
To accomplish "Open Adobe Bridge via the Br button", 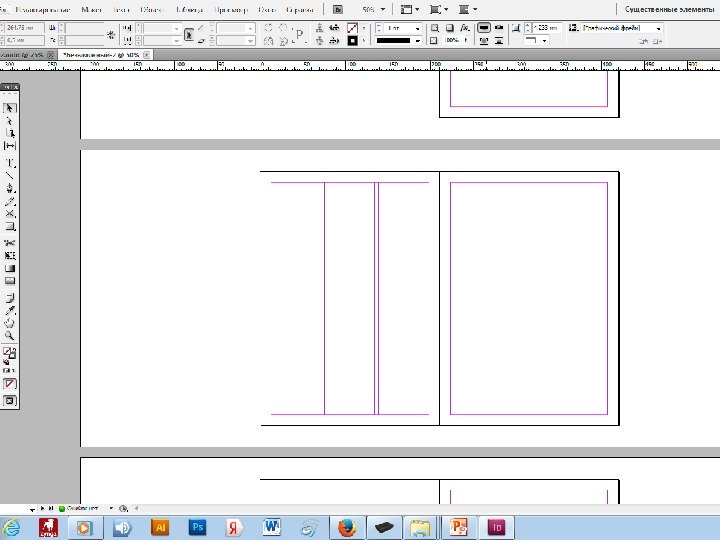I will (338, 9).
